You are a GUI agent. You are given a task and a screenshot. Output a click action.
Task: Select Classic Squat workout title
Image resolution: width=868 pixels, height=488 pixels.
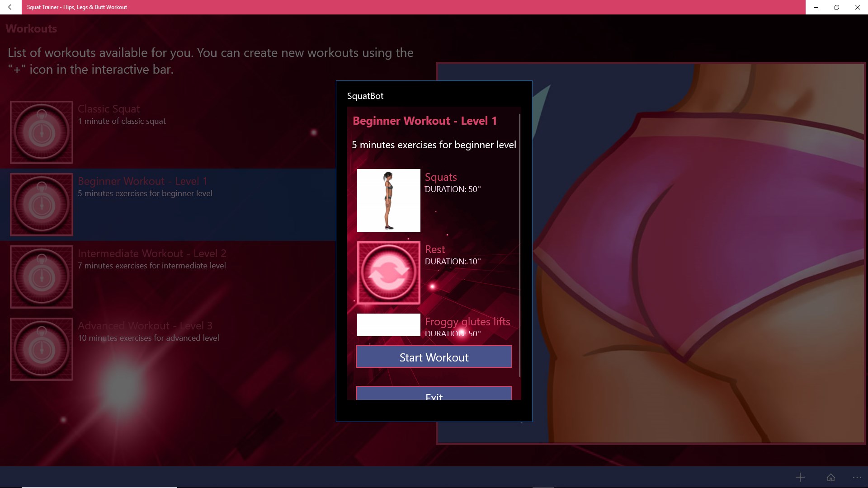point(108,109)
